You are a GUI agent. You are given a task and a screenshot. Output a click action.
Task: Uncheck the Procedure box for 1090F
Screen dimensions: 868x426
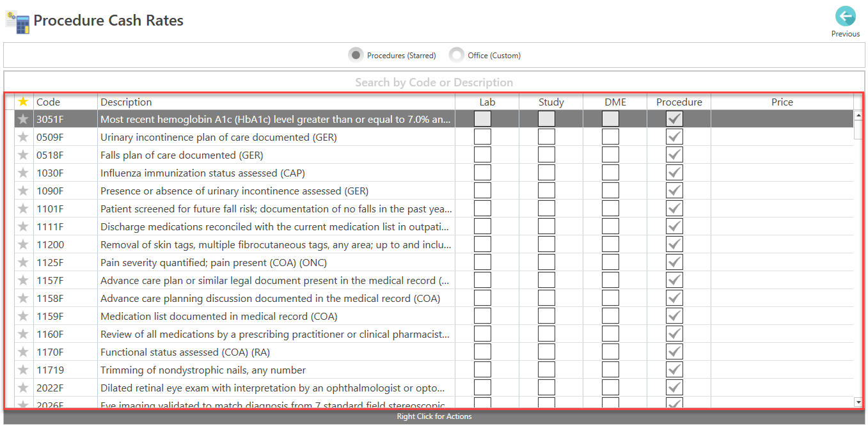(674, 191)
